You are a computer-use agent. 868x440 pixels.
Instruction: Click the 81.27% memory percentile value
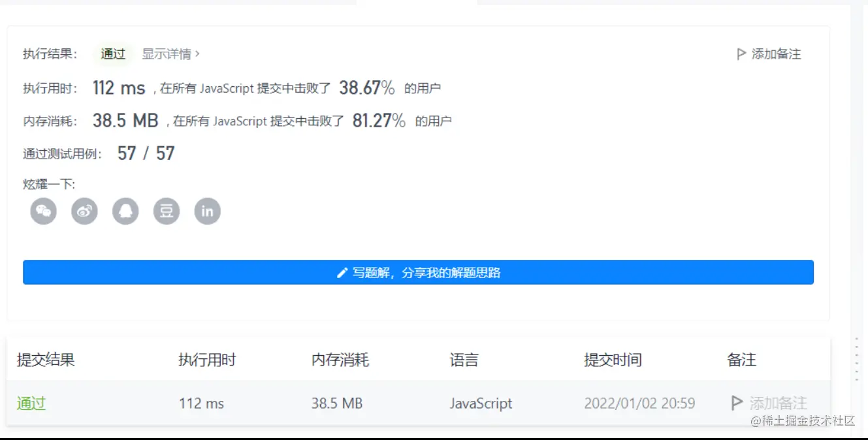pos(379,121)
